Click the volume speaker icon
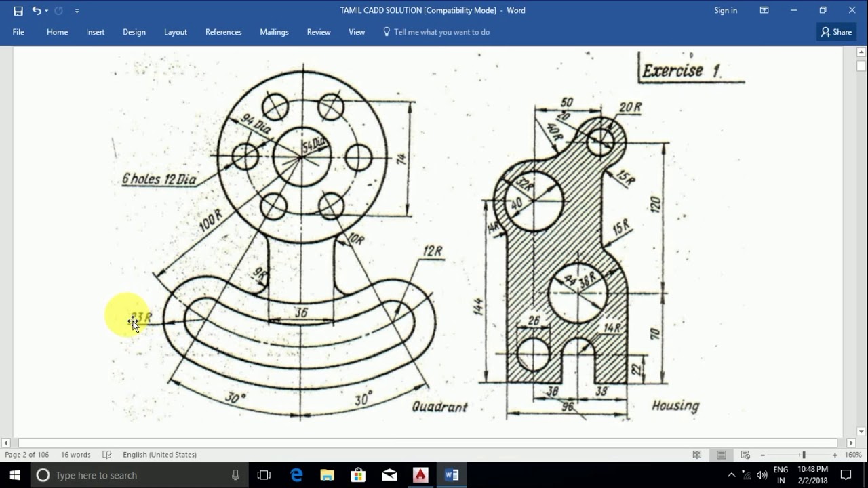 click(x=762, y=475)
